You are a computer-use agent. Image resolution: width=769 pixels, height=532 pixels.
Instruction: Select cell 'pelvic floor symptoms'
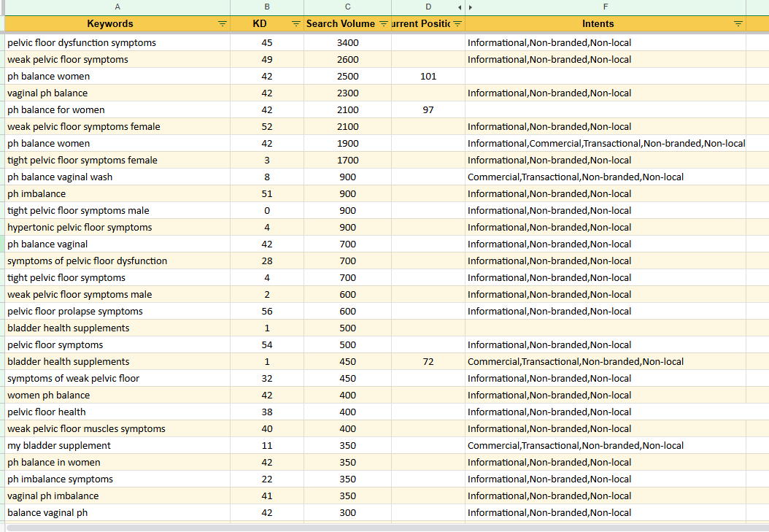[x=117, y=344]
